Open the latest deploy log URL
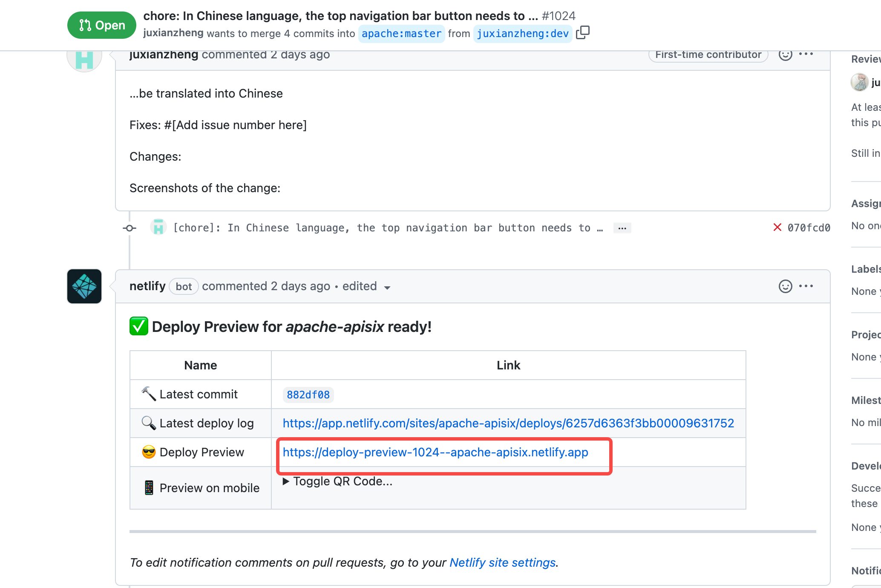 click(x=508, y=424)
